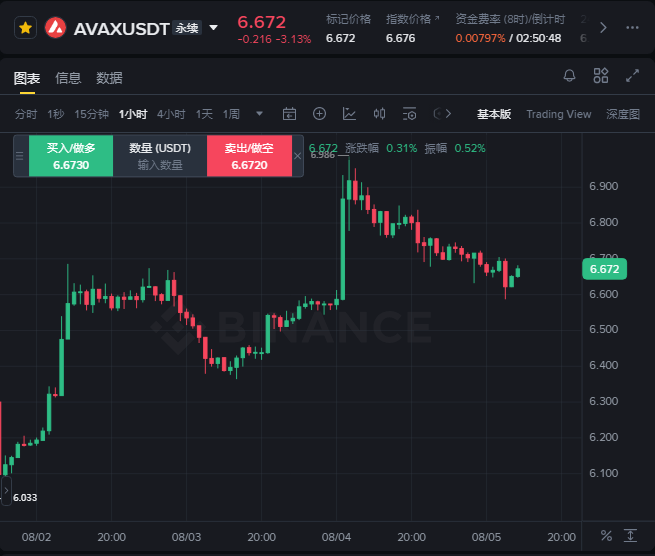This screenshot has height=556, width=655.
Task: Open the calendar go-to-date icon
Action: [289, 114]
